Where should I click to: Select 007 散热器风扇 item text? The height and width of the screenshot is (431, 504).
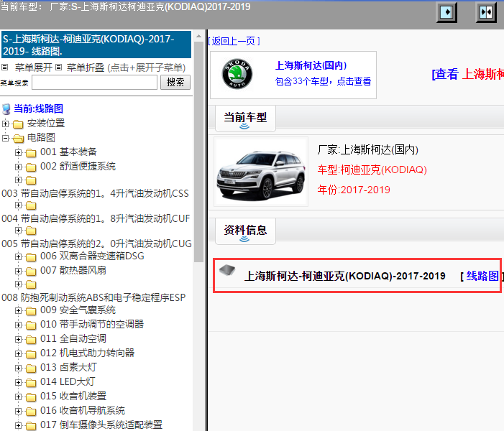click(73, 270)
